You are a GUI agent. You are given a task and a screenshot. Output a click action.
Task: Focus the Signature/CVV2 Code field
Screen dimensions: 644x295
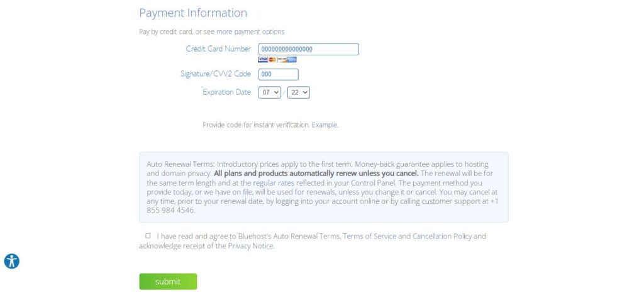click(x=279, y=74)
